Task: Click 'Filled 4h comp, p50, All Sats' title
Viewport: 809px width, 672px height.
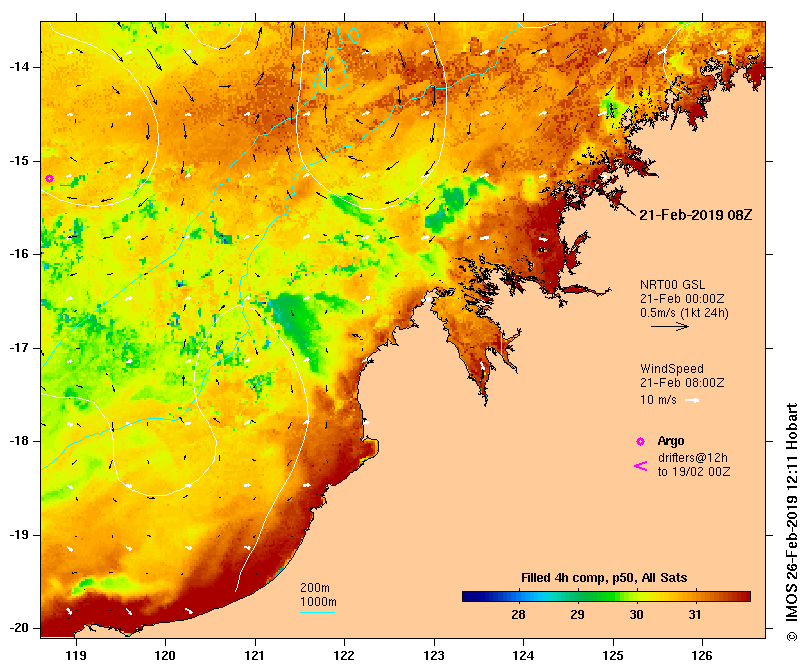Action: pyautogui.click(x=604, y=578)
